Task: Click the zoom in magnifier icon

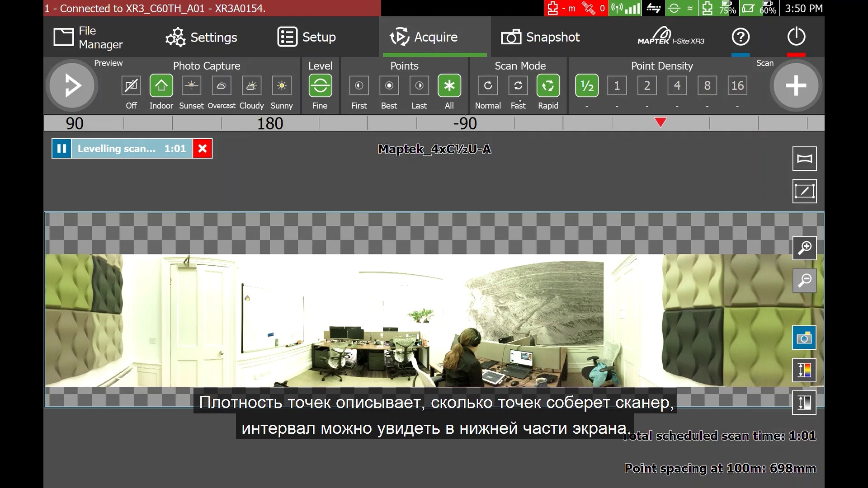Action: click(x=804, y=248)
